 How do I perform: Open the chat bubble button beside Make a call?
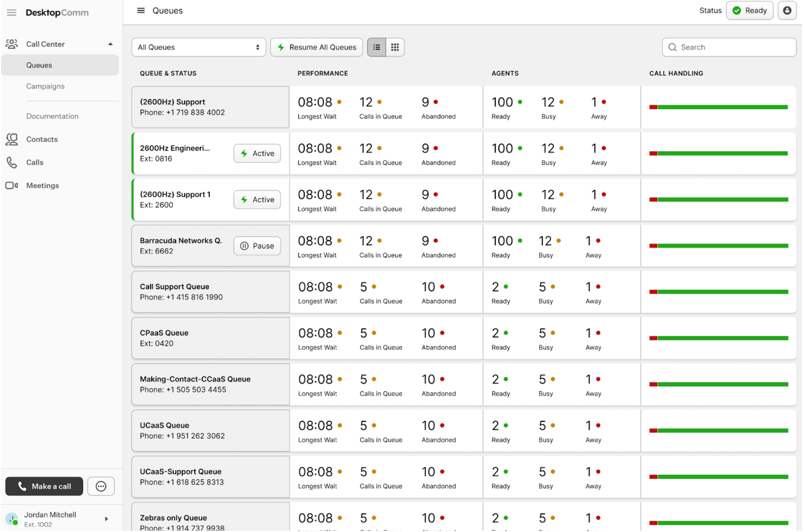click(101, 487)
